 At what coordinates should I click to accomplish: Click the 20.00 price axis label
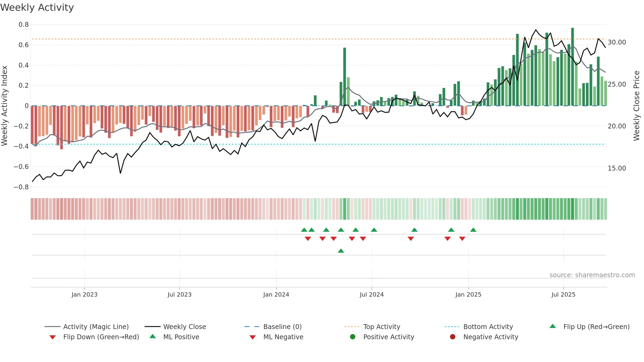click(617, 126)
